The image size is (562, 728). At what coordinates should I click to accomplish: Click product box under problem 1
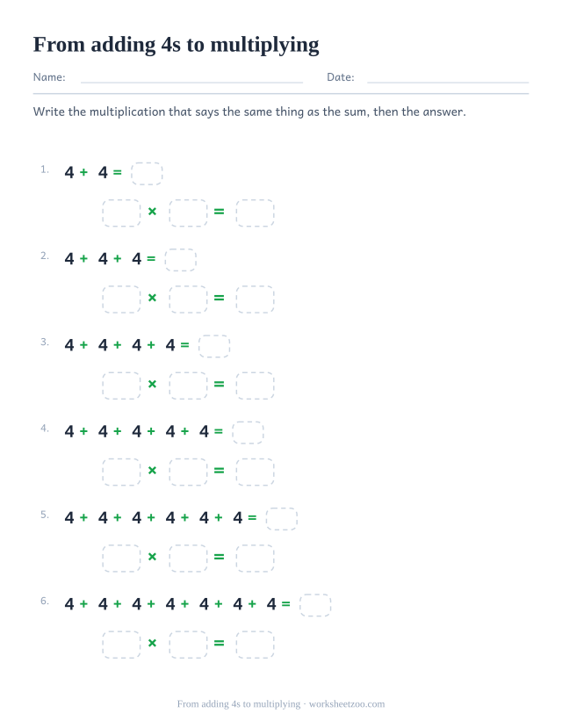point(256,213)
